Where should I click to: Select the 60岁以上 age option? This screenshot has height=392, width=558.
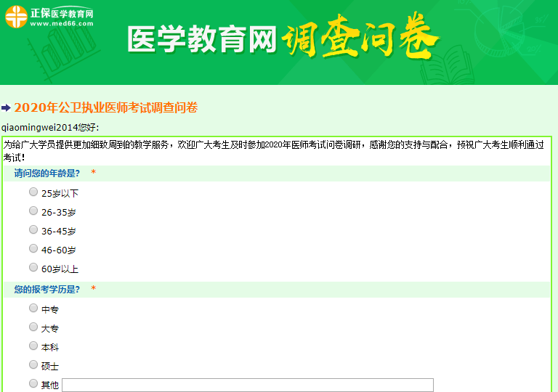(x=33, y=268)
